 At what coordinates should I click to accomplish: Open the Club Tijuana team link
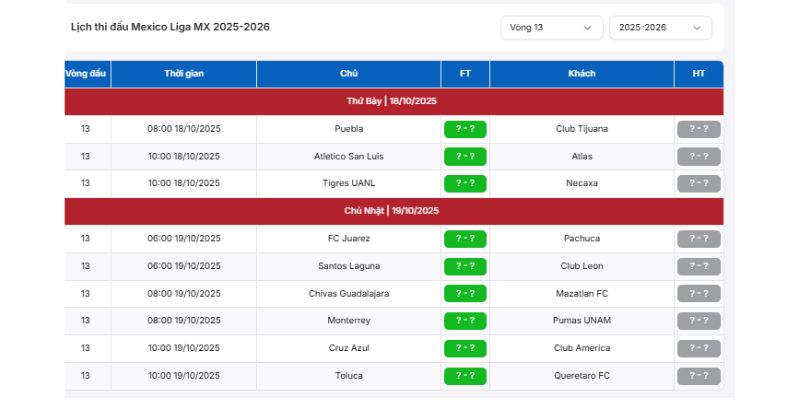click(582, 129)
